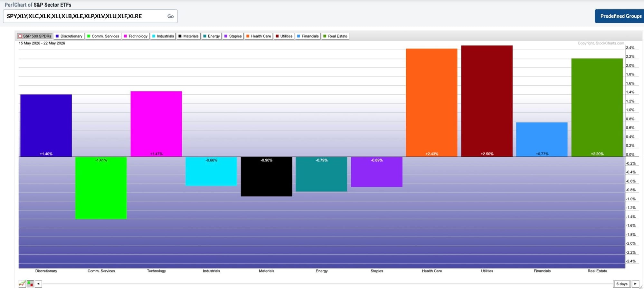Viewport: 644px width, 289px height.
Task: Click the date range slider track
Action: [x=327, y=284]
